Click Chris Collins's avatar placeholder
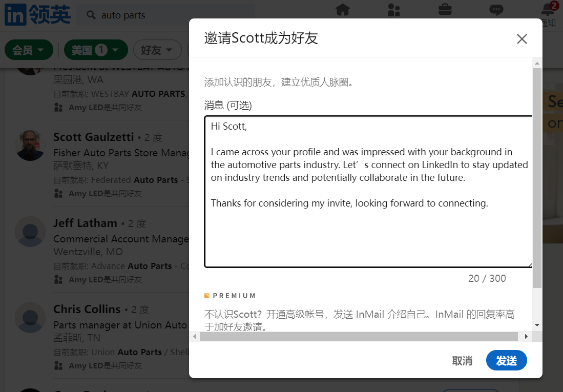Screen dimensions: 563x392 coord(30,318)
